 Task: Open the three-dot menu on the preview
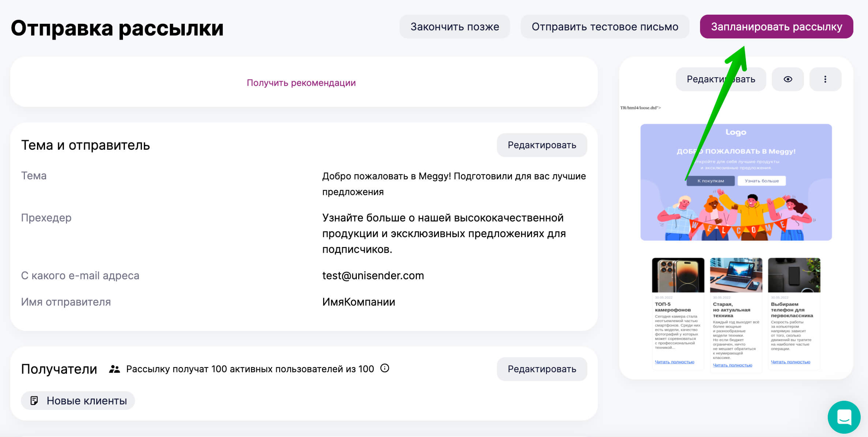[x=825, y=79]
